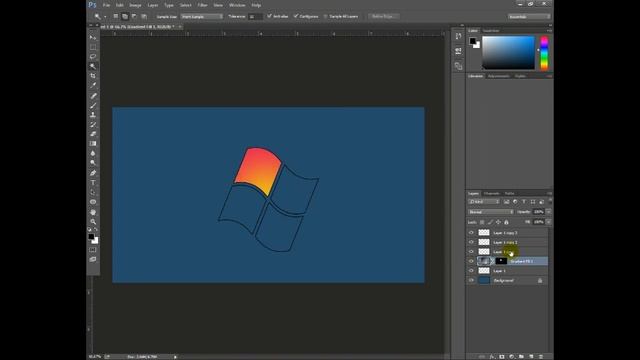Open the Window menu
This screenshot has width=640, height=360.
pyautogui.click(x=237, y=5)
